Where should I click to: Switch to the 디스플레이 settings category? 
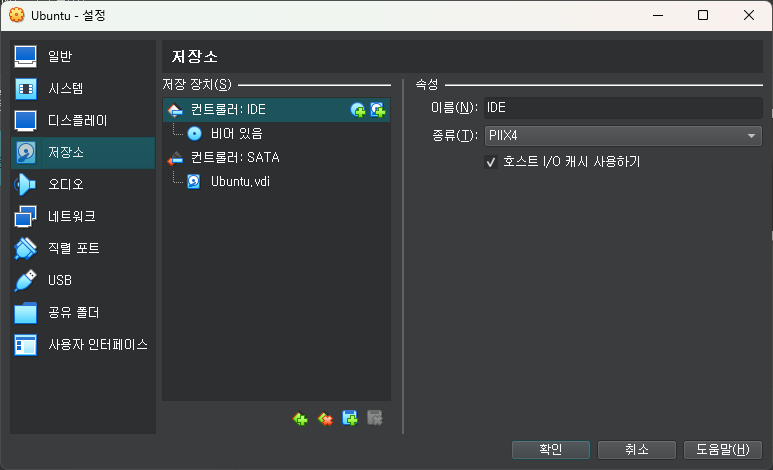pos(83,121)
